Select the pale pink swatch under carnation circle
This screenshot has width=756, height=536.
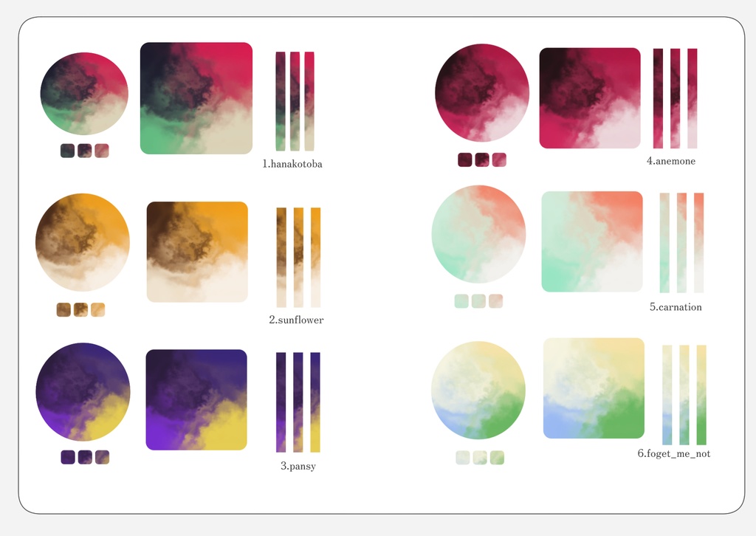coord(495,300)
